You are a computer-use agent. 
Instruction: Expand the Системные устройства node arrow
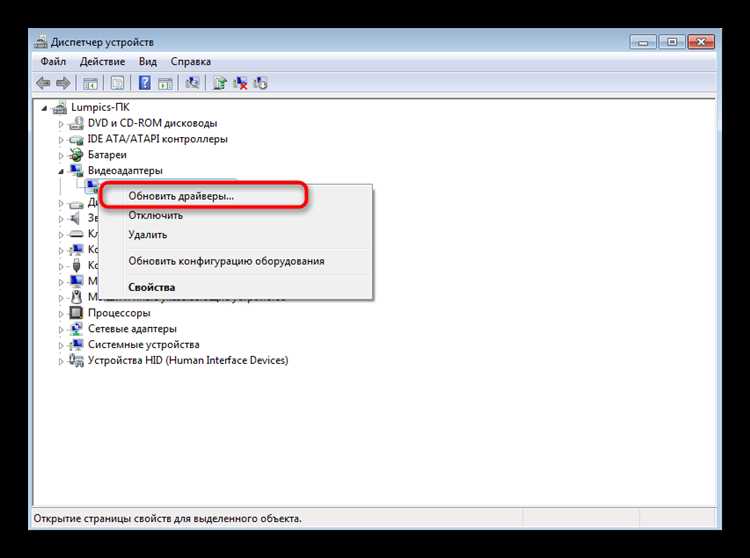pyautogui.click(x=61, y=346)
